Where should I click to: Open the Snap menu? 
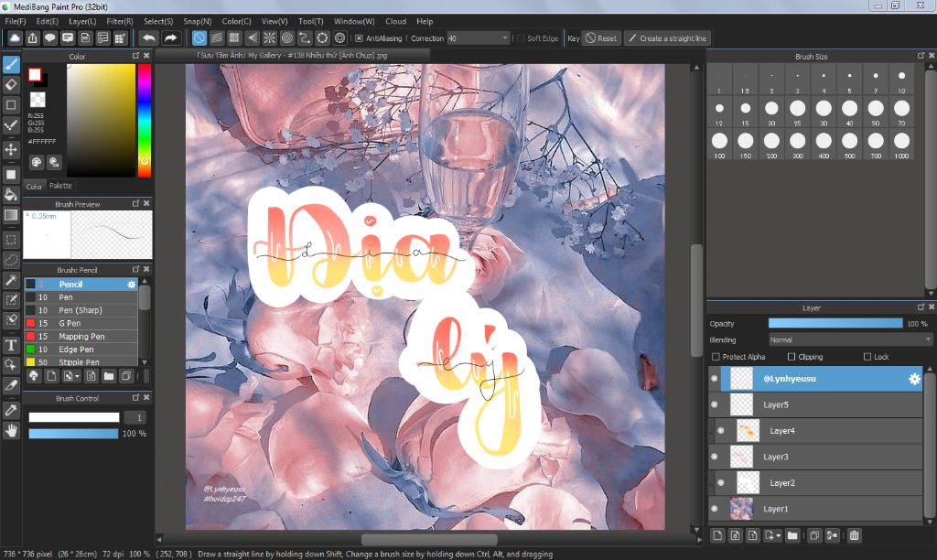(198, 21)
